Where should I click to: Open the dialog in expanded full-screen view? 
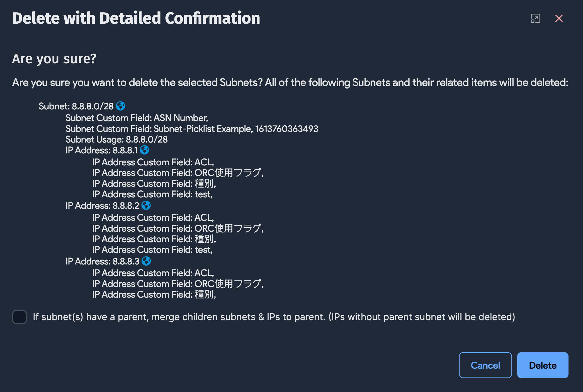535,18
